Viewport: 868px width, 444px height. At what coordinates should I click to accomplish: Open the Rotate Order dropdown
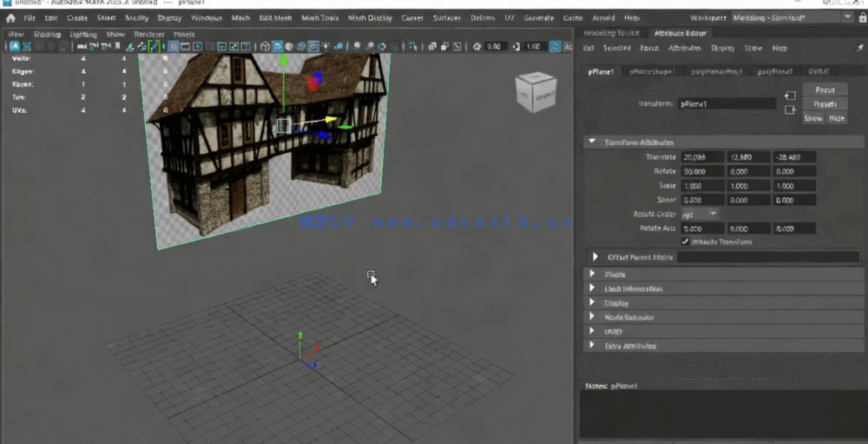(x=700, y=214)
